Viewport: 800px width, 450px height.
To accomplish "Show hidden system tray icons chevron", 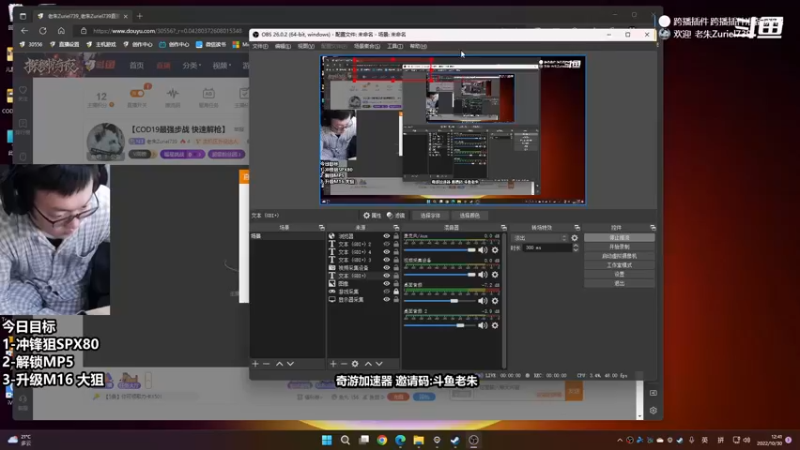I will point(619,440).
